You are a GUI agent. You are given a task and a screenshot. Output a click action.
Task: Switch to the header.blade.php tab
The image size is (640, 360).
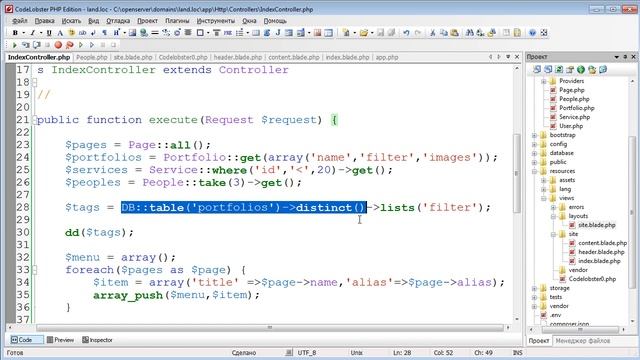click(x=238, y=57)
